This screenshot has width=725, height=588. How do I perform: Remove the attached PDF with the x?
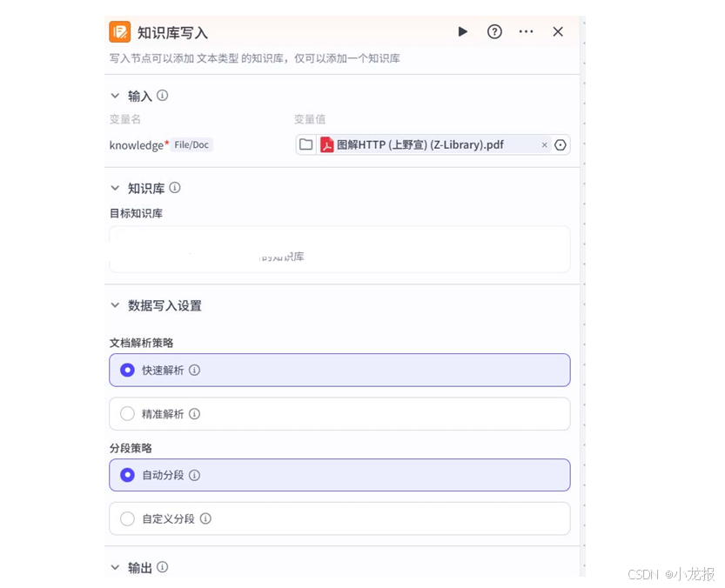[544, 144]
